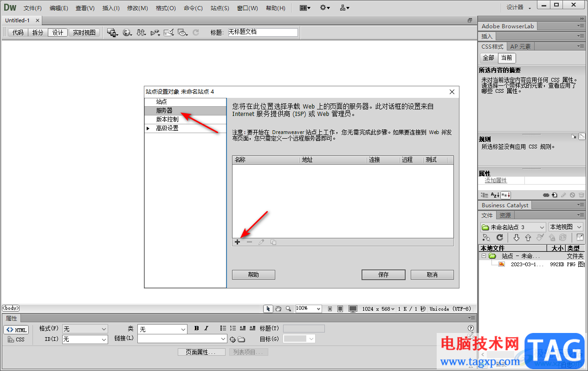
Task: Open the 站点(S) menu
Action: point(220,8)
